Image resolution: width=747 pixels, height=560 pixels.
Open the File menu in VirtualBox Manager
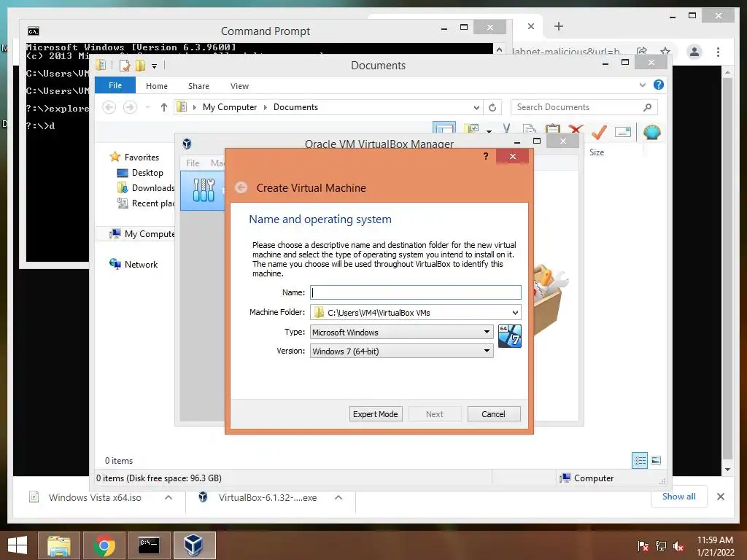(x=193, y=163)
